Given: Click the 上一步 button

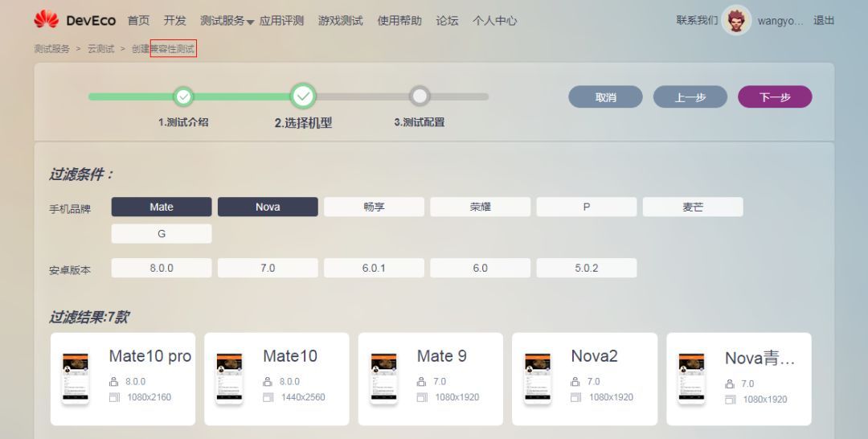Looking at the screenshot, I should [x=690, y=96].
